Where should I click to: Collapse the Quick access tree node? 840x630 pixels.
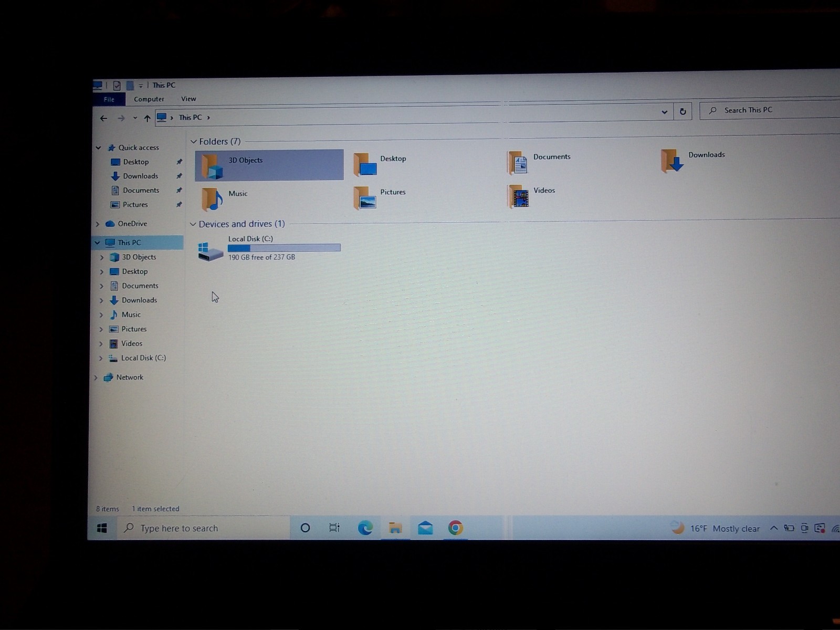click(x=98, y=148)
